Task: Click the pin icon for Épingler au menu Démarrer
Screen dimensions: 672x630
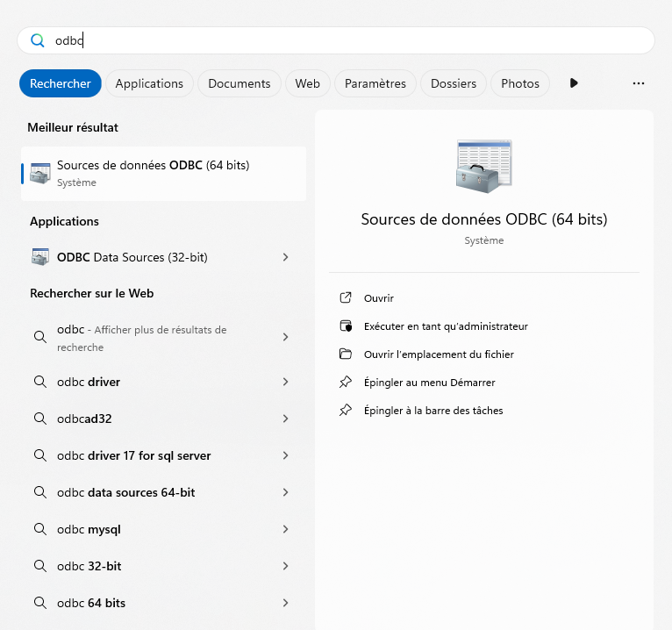Action: [346, 383]
